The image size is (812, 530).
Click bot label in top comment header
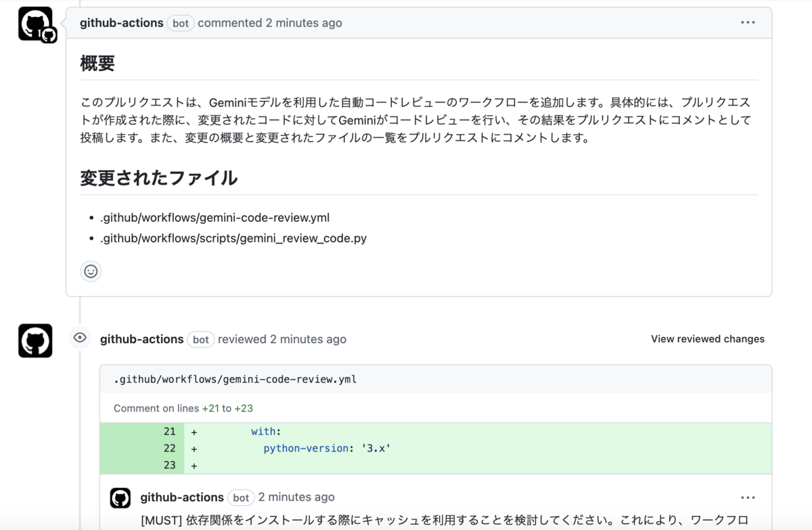click(x=181, y=23)
